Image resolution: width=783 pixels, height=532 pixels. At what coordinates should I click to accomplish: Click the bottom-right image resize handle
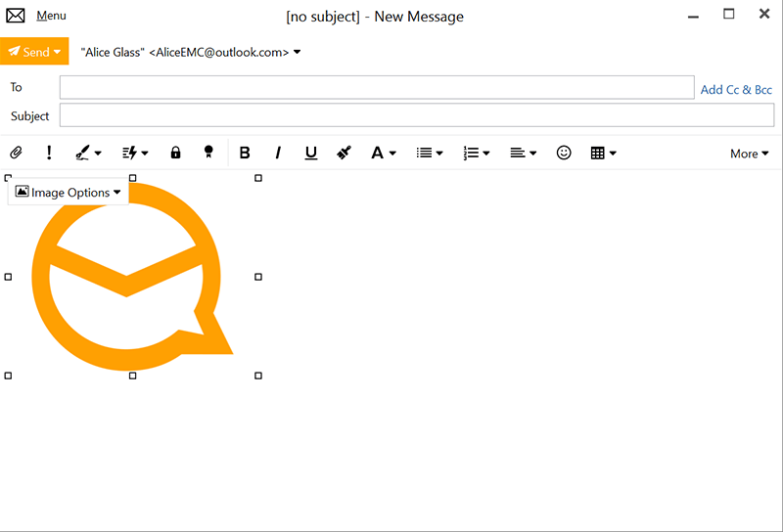click(x=258, y=376)
